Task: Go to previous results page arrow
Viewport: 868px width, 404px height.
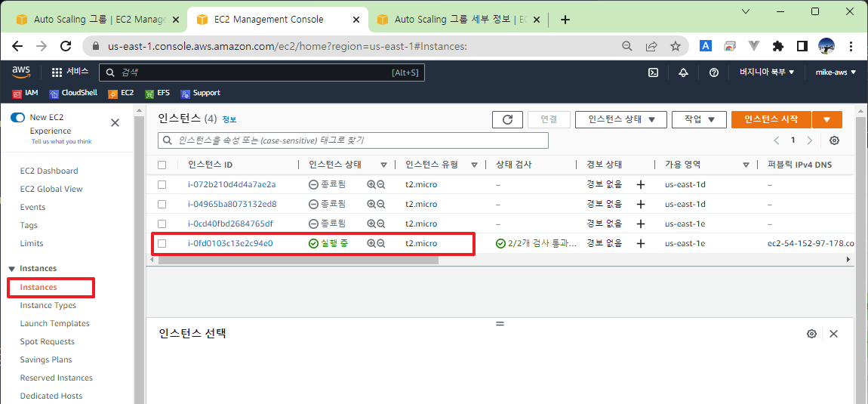Action: pos(777,140)
